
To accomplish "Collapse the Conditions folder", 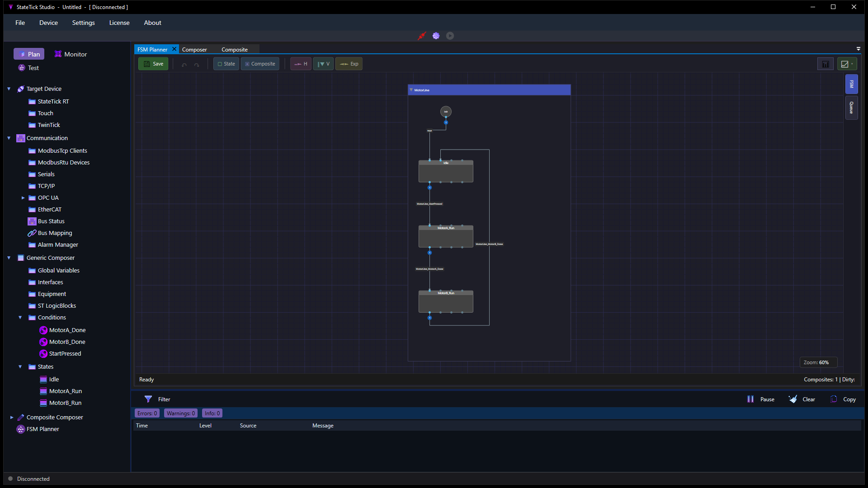I will [20, 318].
